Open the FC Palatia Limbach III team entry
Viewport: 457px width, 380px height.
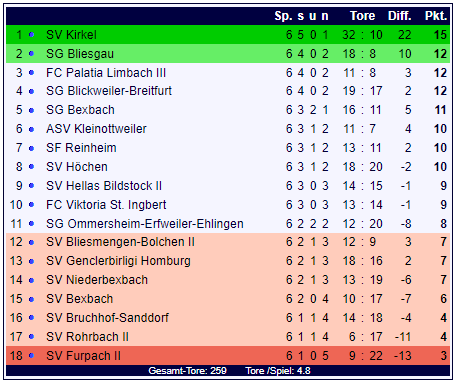[x=106, y=73]
